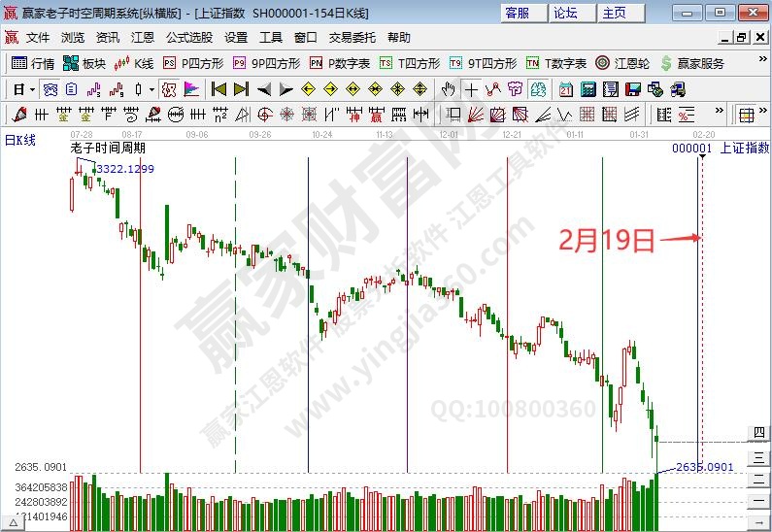This screenshot has width=772, height=532.
Task: Open the 行情 quotes view
Action: pyautogui.click(x=32, y=63)
